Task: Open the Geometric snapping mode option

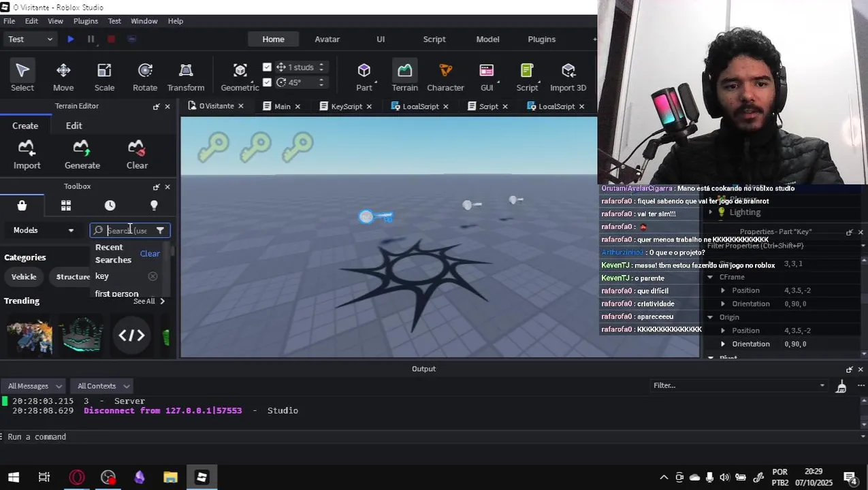Action: (240, 76)
